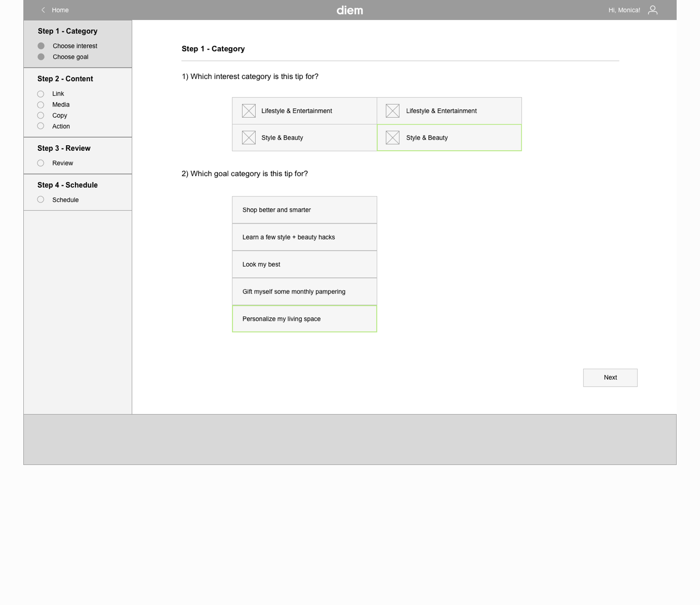Click the Copy label in sidebar
700x605 pixels.
[x=60, y=115]
